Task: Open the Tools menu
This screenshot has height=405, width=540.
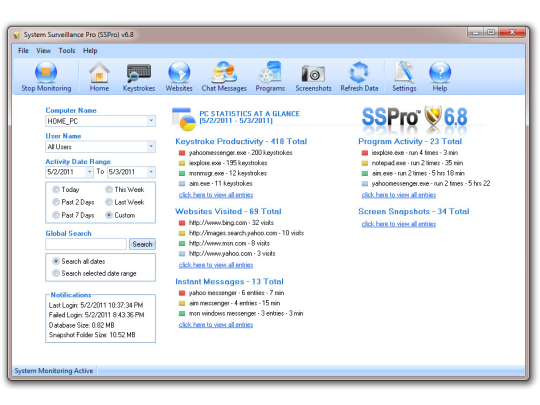Action: tap(67, 51)
